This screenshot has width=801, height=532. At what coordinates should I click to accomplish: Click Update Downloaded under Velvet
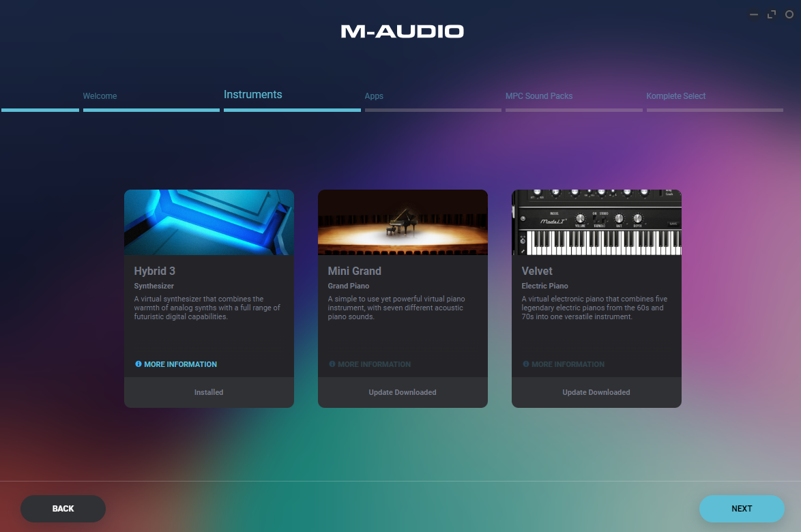coord(597,392)
